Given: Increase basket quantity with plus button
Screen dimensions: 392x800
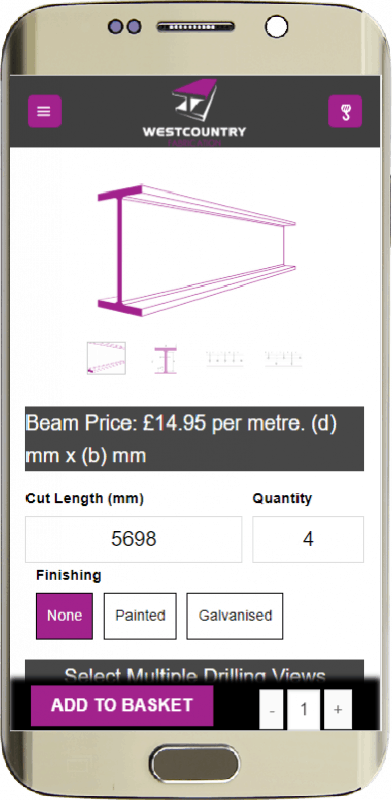Looking at the screenshot, I should tap(338, 709).
